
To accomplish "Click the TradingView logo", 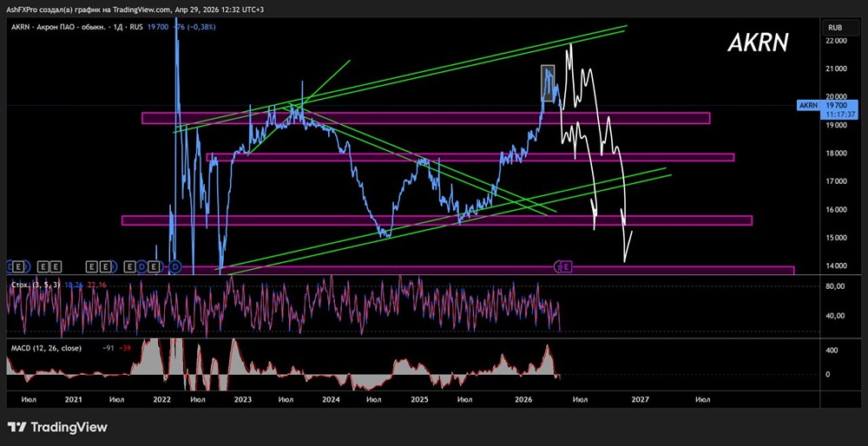I will [57, 427].
